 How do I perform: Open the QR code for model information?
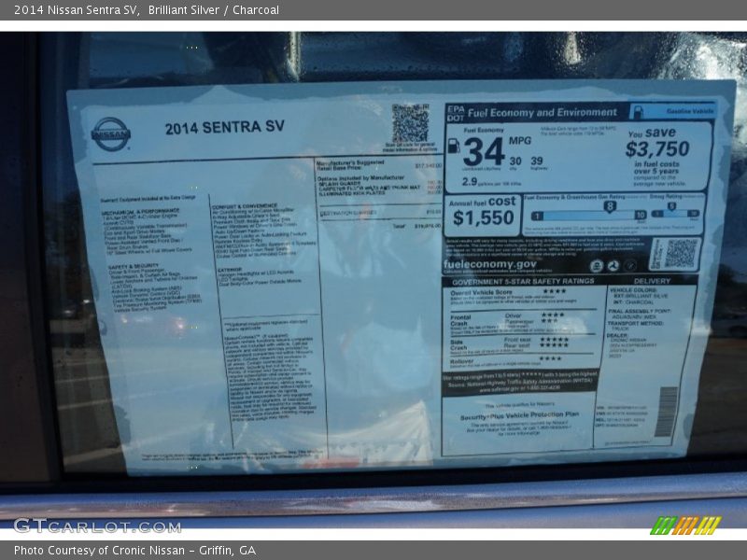(407, 122)
